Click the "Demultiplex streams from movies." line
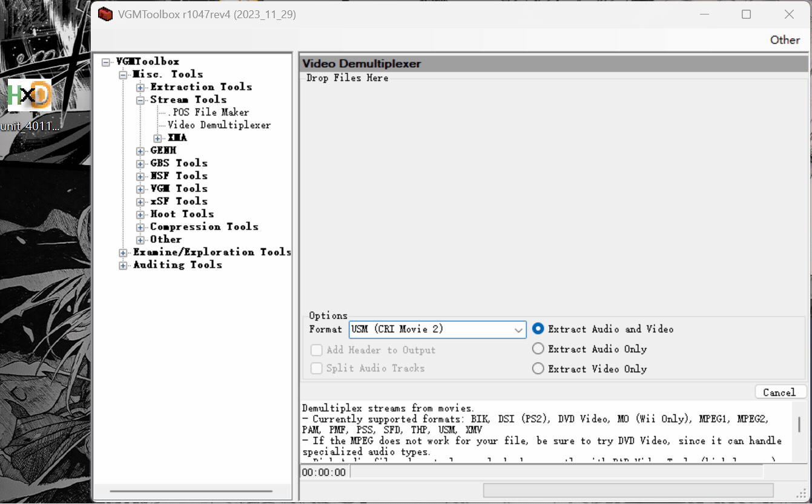This screenshot has width=812, height=504. click(x=388, y=408)
